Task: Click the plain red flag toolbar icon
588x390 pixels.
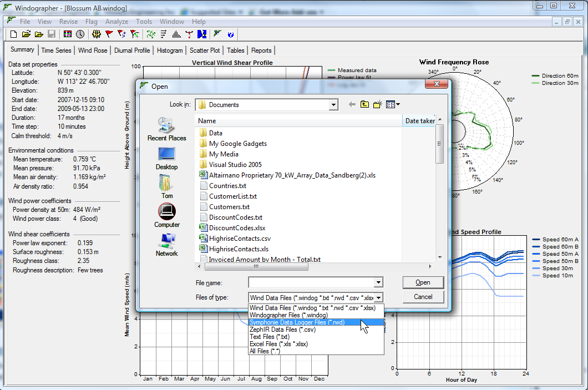Action: [109, 34]
